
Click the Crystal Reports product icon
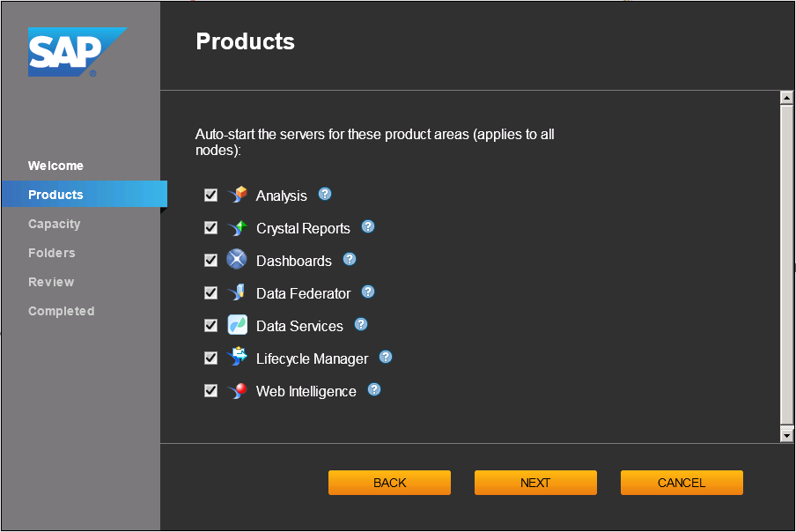pyautogui.click(x=237, y=227)
